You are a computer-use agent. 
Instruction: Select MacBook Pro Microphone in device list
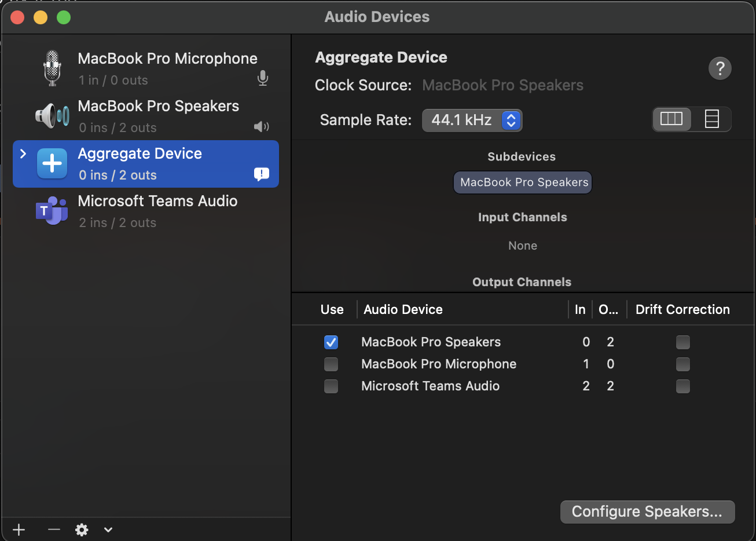[x=146, y=69]
